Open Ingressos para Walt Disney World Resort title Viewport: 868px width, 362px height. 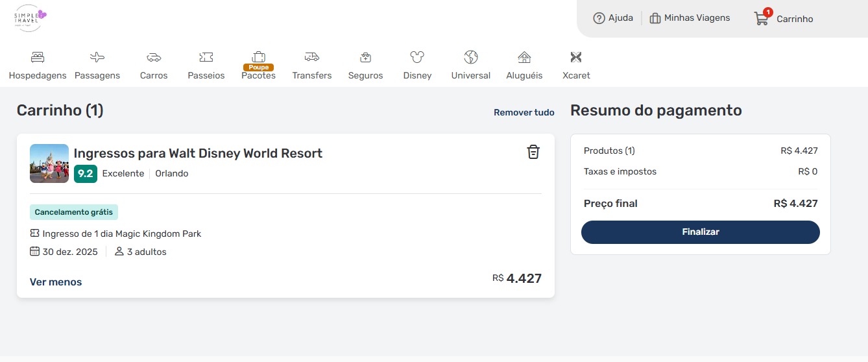(198, 154)
